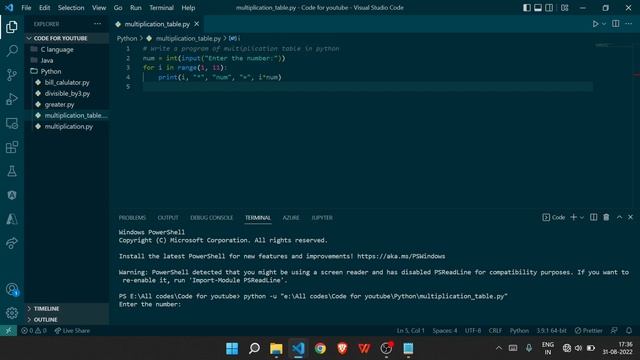Open the Terminal menu
The height and width of the screenshot is (360, 640).
pyautogui.click(x=161, y=8)
